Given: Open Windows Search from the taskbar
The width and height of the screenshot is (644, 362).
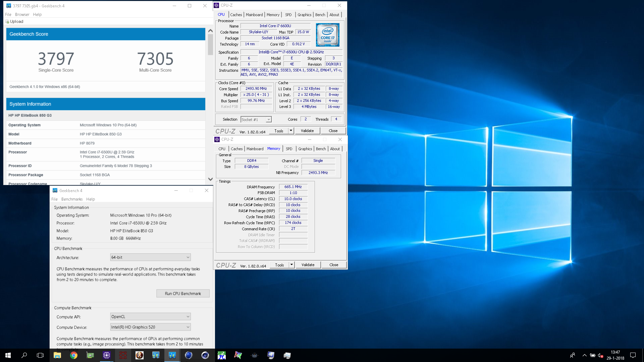Looking at the screenshot, I should (x=24, y=355).
